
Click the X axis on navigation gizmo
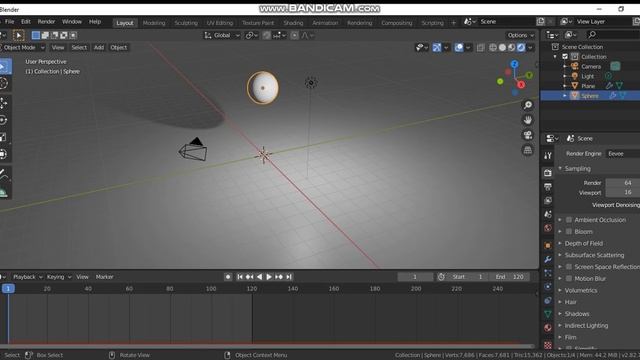click(521, 85)
